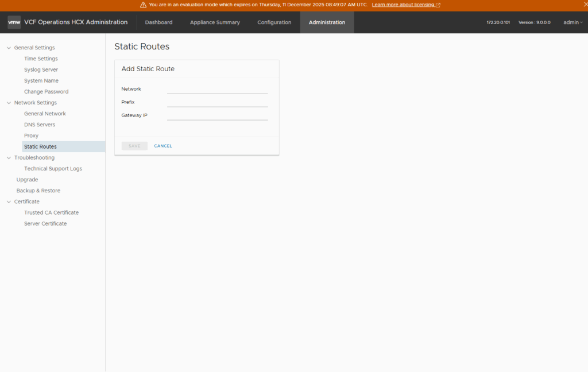Click into the Prefix field
This screenshot has width=588, height=372.
[217, 102]
